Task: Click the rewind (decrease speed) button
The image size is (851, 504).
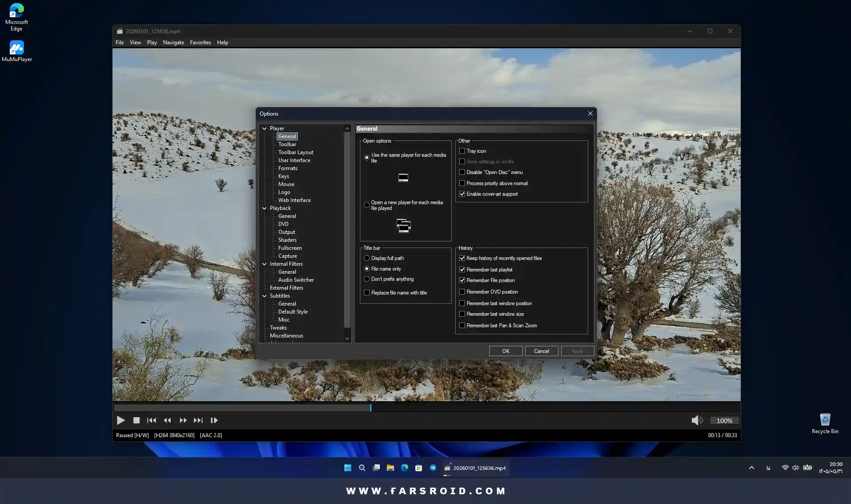Action: coord(167,420)
